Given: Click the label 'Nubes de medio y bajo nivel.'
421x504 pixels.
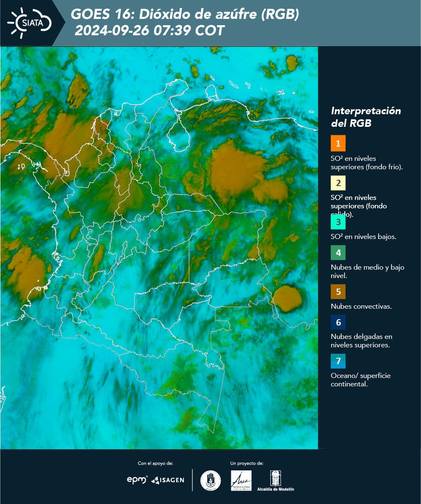Looking at the screenshot, I should point(368,271).
